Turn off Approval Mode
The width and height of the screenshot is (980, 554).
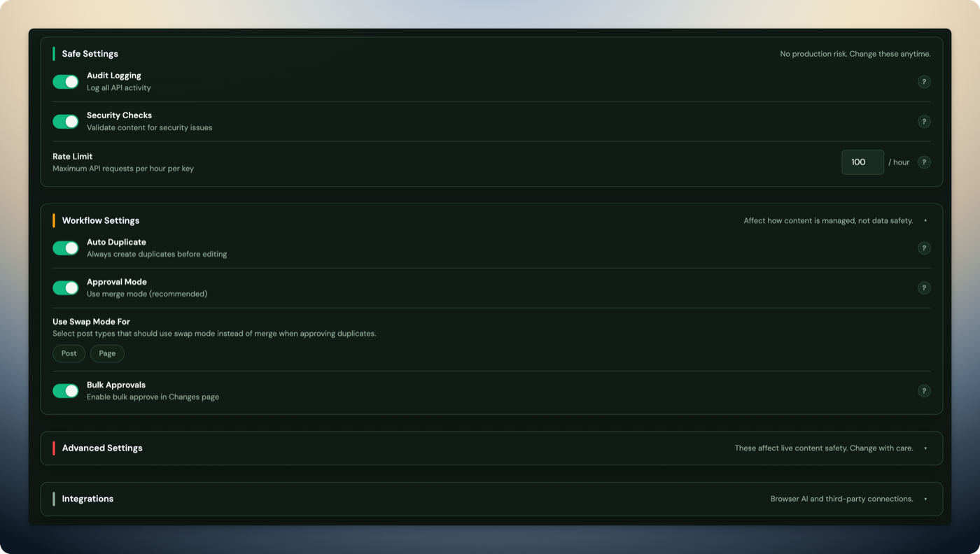point(65,287)
